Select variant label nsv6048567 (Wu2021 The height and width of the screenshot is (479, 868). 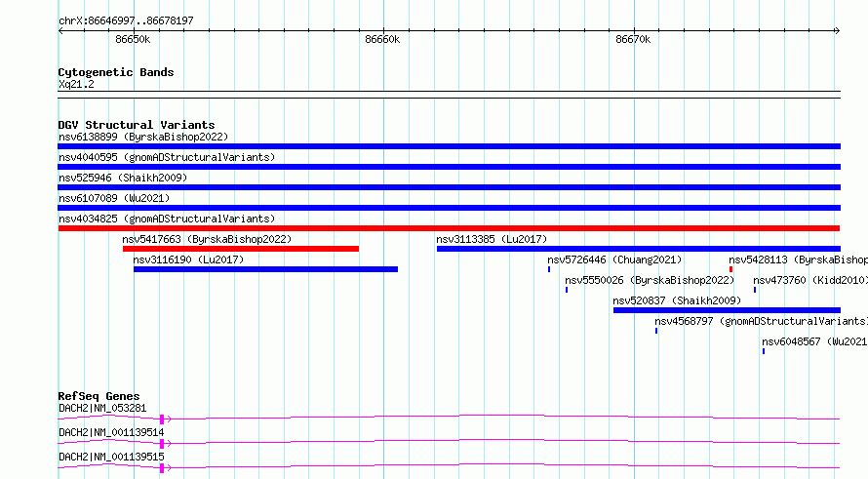(815, 341)
